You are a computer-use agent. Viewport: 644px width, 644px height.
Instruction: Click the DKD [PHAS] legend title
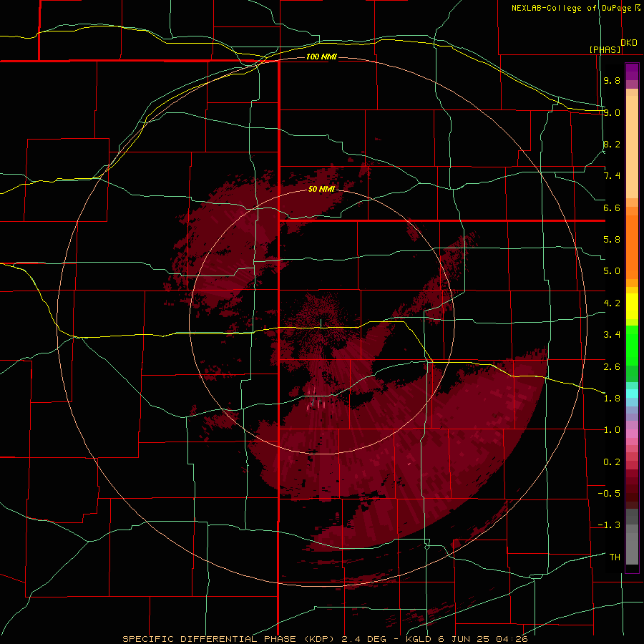click(613, 46)
